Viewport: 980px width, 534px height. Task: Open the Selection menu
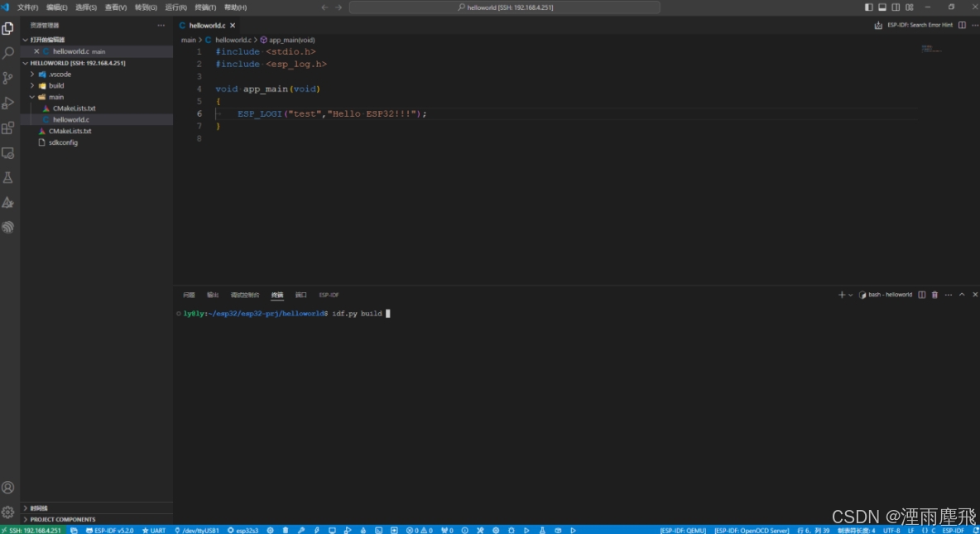86,7
